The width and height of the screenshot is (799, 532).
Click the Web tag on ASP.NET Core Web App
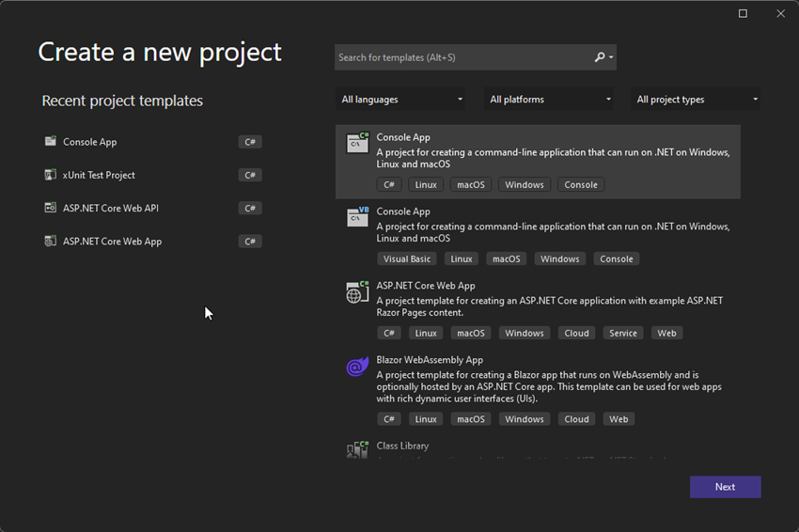(666, 334)
